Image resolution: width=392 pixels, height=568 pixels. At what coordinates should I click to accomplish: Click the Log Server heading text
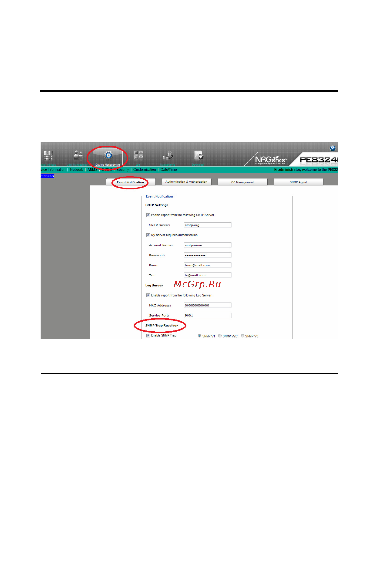coord(154,286)
